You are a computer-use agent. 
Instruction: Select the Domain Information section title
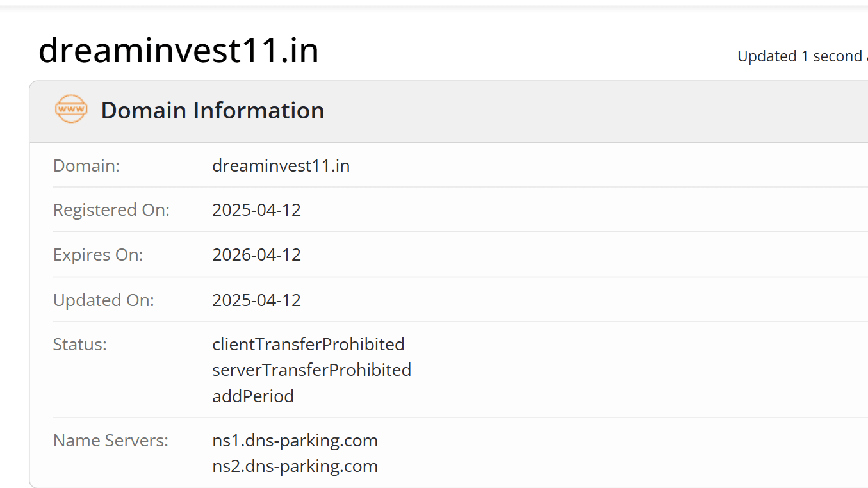pyautogui.click(x=212, y=111)
